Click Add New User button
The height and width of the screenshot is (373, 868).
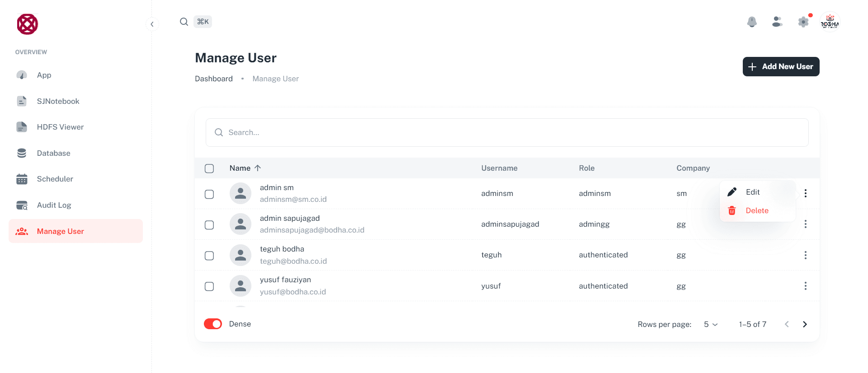click(x=781, y=66)
